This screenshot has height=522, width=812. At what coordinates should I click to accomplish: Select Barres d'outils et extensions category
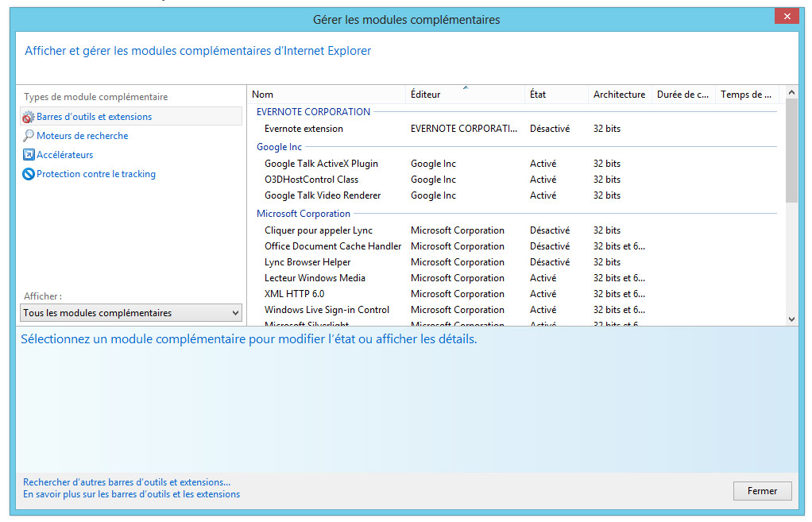131,117
